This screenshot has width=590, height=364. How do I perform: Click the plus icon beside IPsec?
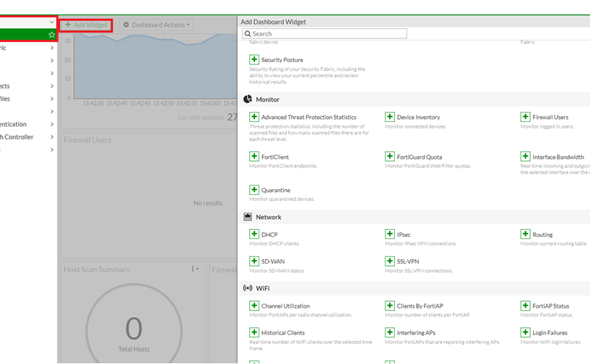click(390, 235)
